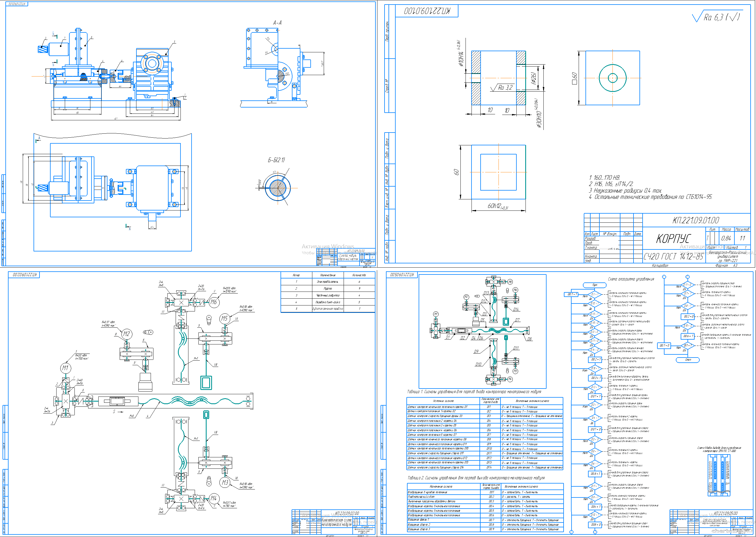Click 'Червячный редуктор' row in the parts table
The image size is (756, 537).
tap(327, 295)
